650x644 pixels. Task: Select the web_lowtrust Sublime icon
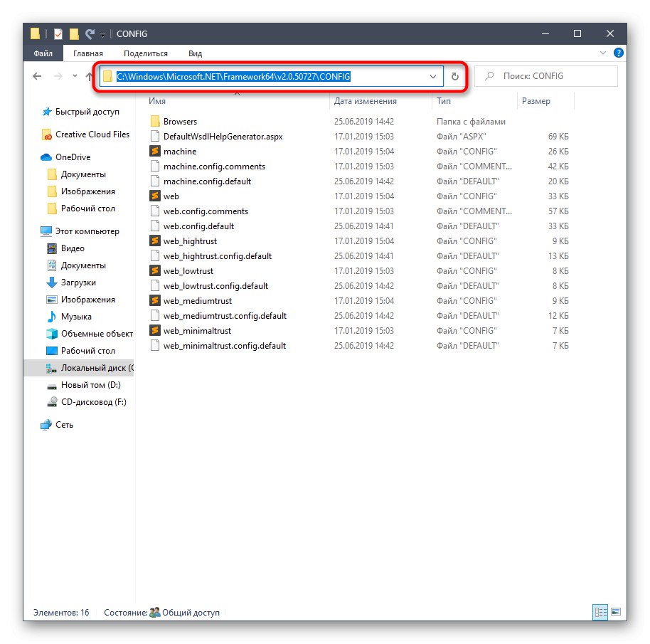[155, 271]
